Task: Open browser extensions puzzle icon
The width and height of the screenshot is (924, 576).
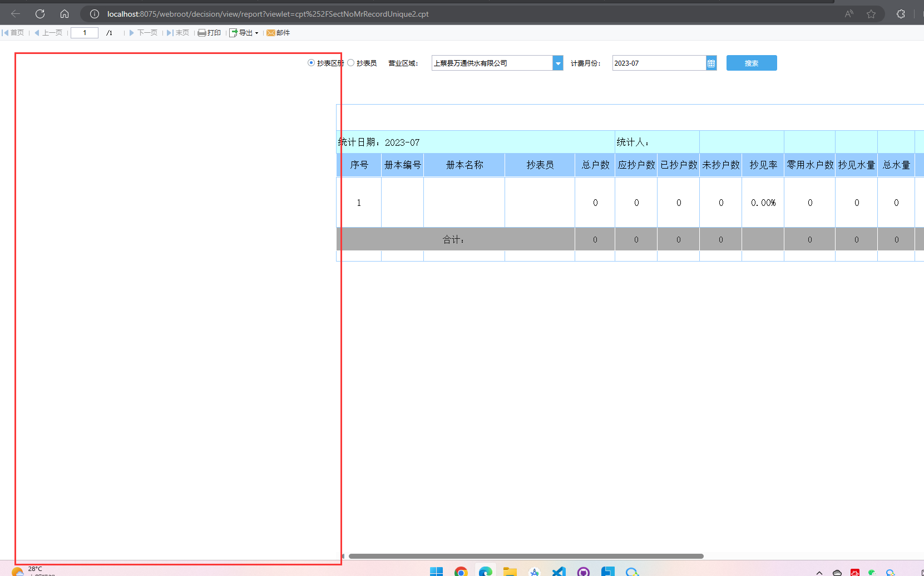Action: (901, 14)
